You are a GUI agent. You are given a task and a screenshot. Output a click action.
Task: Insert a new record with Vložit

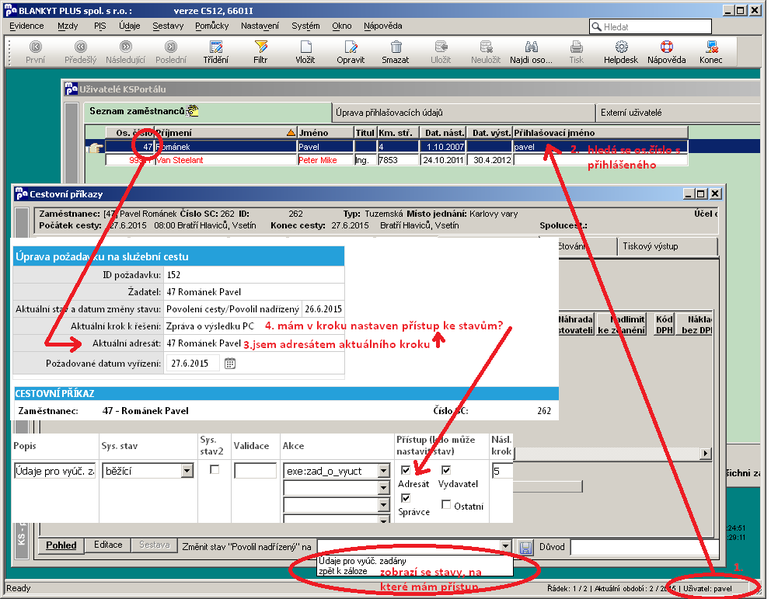[306, 52]
